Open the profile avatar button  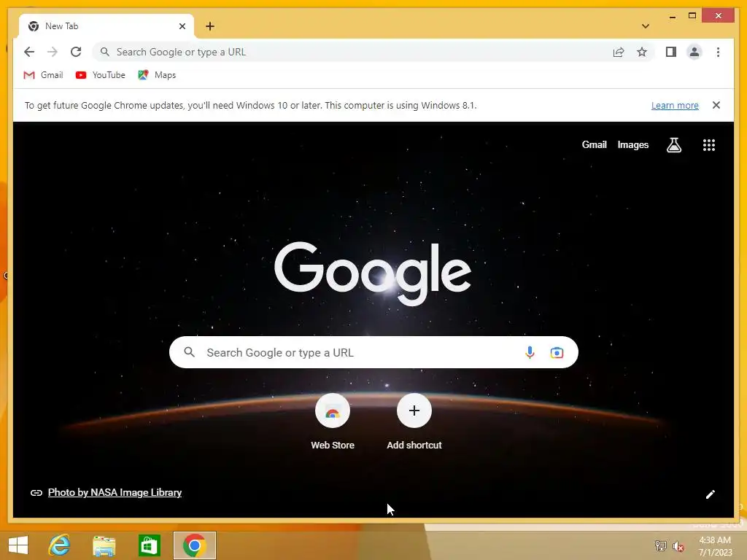pos(694,52)
